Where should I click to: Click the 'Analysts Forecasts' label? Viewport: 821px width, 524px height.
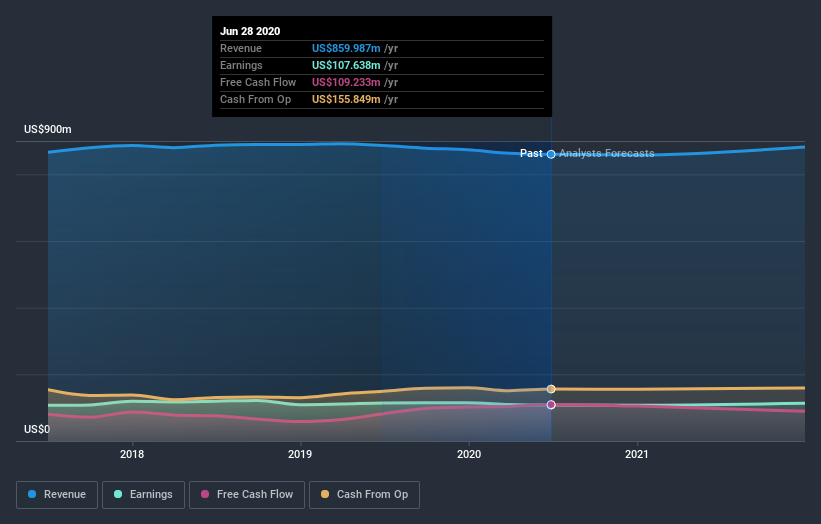pyautogui.click(x=607, y=153)
